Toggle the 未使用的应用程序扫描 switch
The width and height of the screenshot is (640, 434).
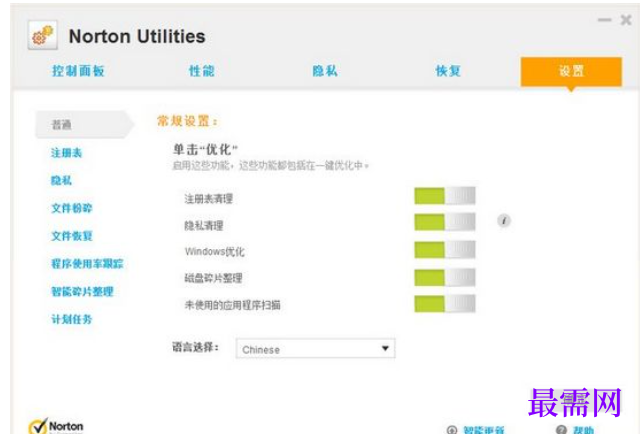[444, 304]
